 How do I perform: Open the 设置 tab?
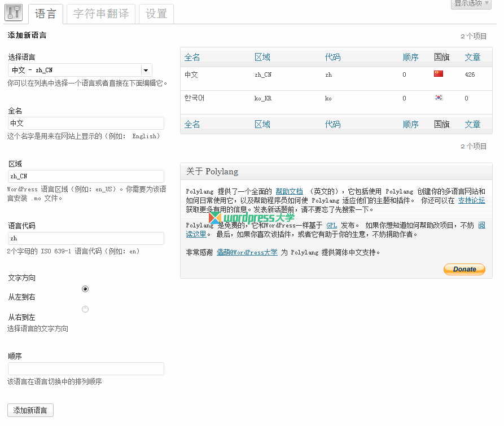pyautogui.click(x=156, y=14)
